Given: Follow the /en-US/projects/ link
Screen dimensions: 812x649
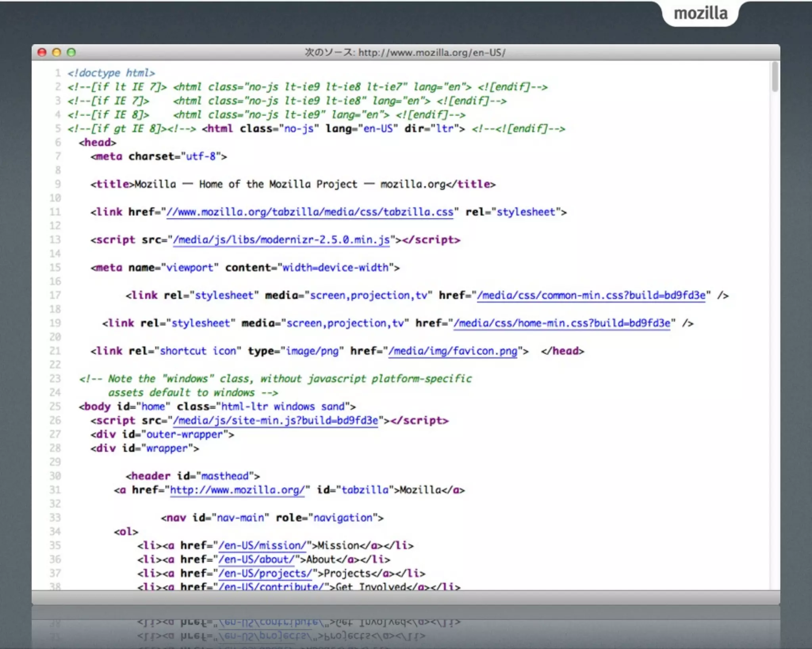Looking at the screenshot, I should 265,573.
